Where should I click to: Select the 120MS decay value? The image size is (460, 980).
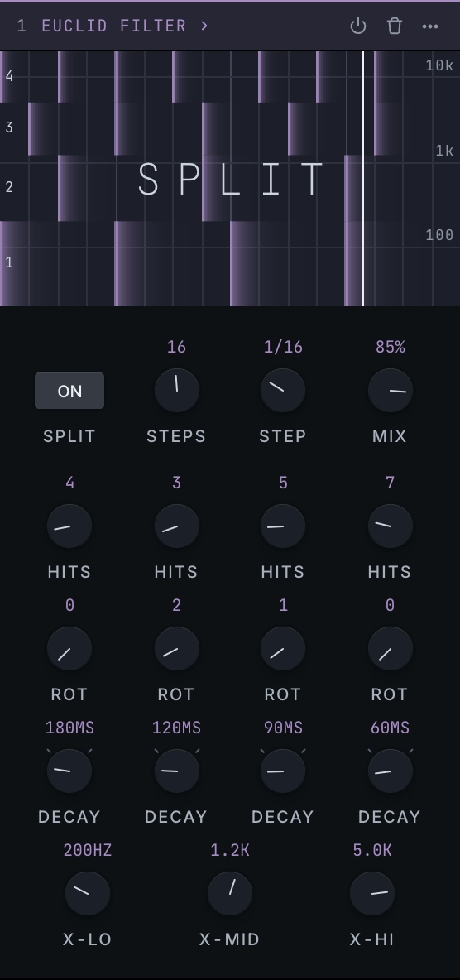click(x=177, y=728)
